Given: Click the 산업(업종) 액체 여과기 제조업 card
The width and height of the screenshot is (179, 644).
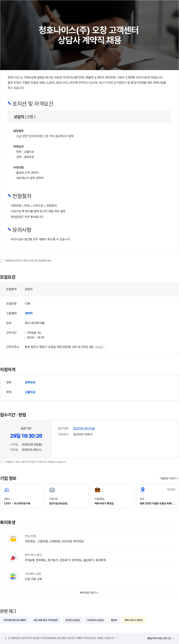Looking at the screenshot, I should [x=112, y=496].
